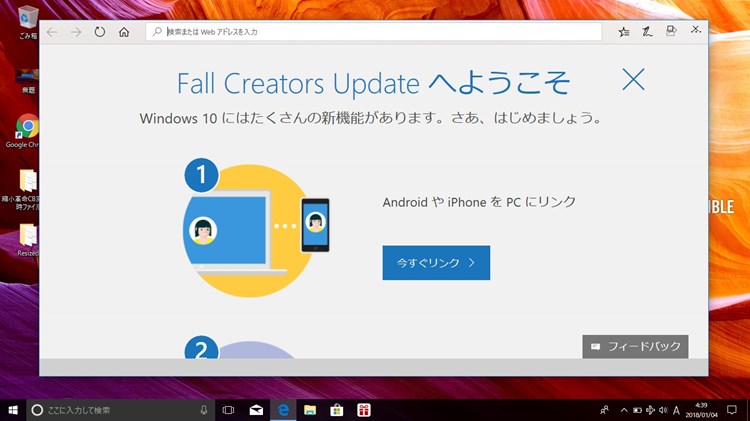Image resolution: width=750 pixels, height=421 pixels.
Task: Open the Windows Start menu
Action: [13, 410]
